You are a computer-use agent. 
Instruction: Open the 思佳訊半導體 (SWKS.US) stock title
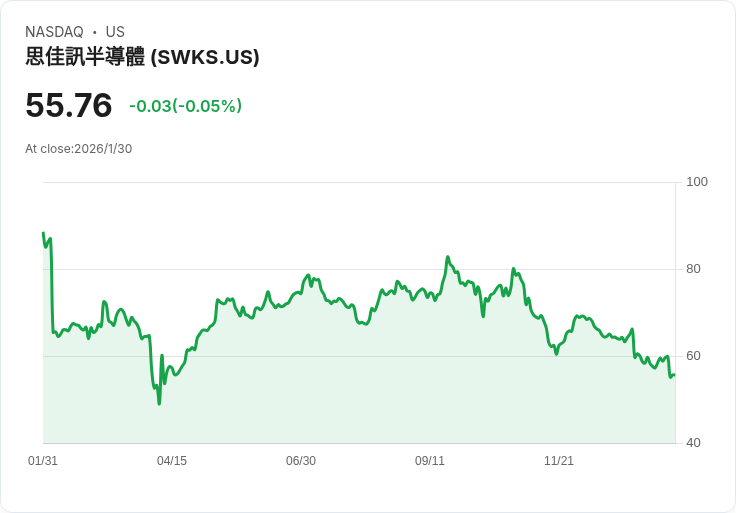142,57
